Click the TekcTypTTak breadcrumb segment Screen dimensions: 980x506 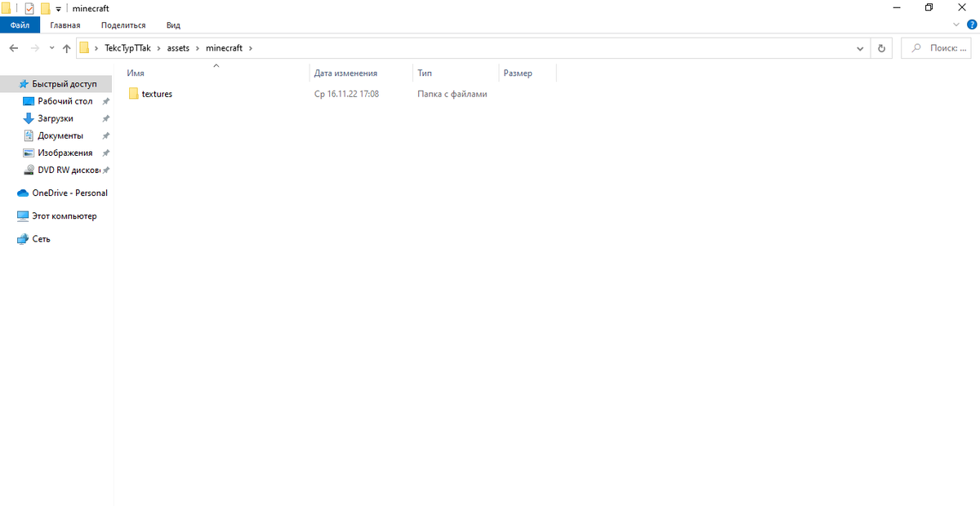click(x=128, y=48)
